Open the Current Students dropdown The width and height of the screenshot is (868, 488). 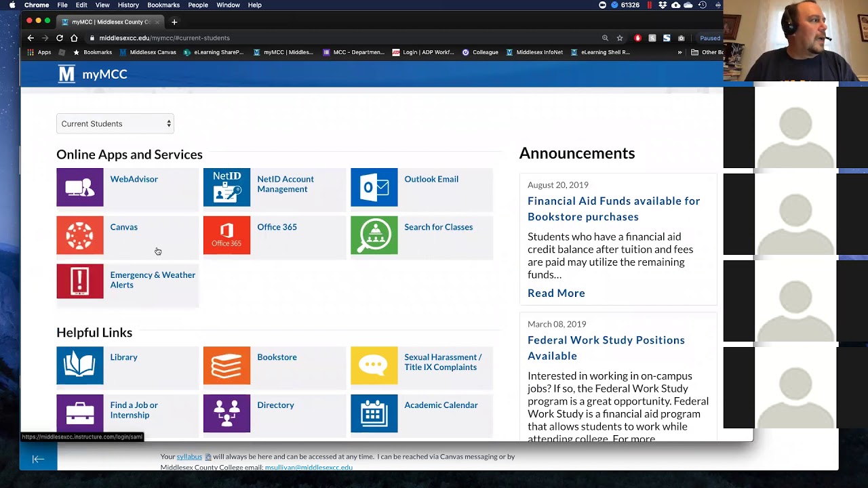(x=115, y=123)
